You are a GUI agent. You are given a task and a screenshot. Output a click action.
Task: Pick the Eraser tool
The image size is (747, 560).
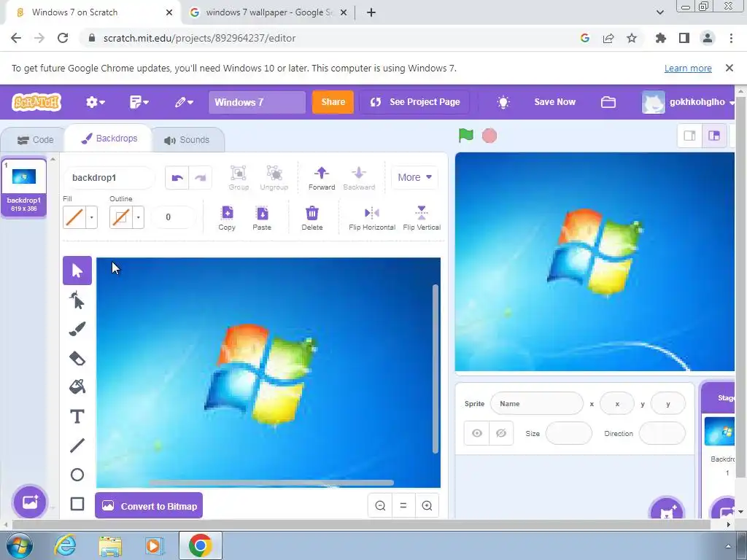[x=77, y=358]
